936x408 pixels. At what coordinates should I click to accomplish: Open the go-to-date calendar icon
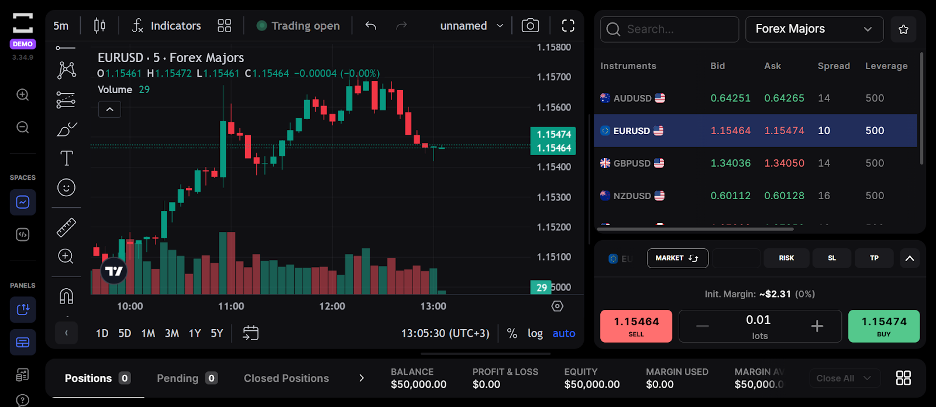(251, 333)
